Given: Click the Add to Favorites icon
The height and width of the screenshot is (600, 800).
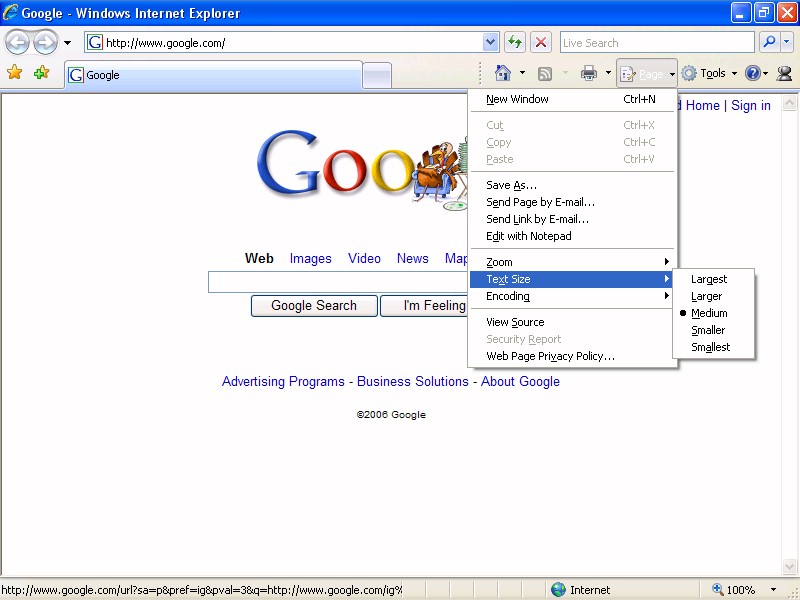Looking at the screenshot, I should tap(41, 72).
